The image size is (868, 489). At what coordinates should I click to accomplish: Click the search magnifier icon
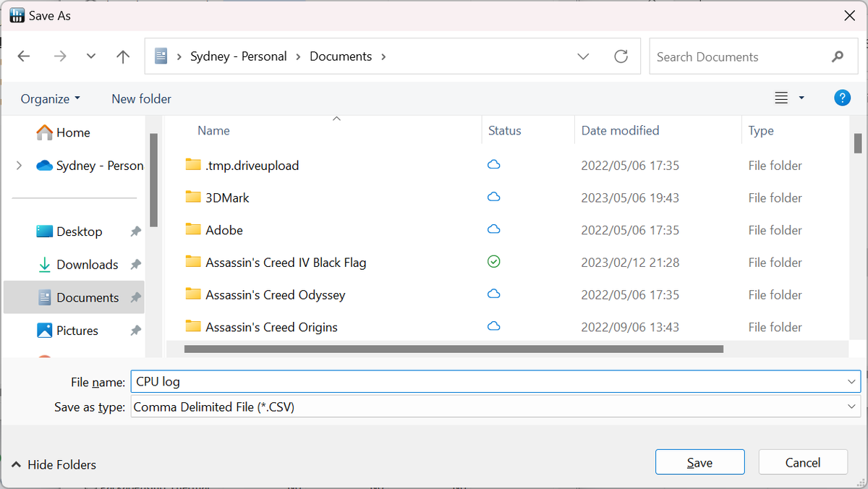coord(838,56)
